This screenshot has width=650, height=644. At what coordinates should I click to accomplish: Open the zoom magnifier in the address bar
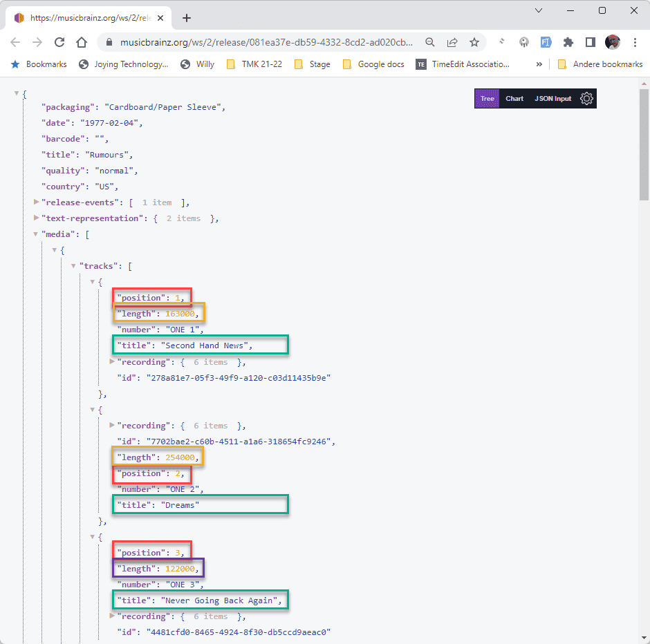(x=430, y=42)
